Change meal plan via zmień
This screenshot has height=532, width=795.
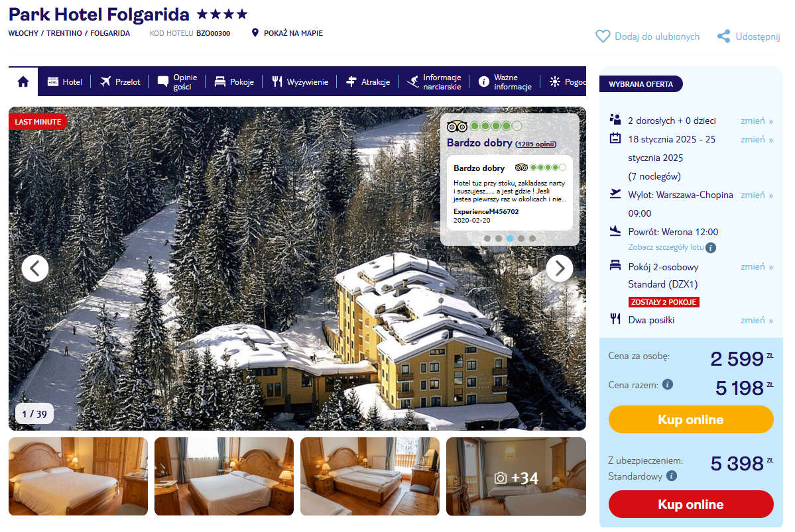pyautogui.click(x=757, y=320)
